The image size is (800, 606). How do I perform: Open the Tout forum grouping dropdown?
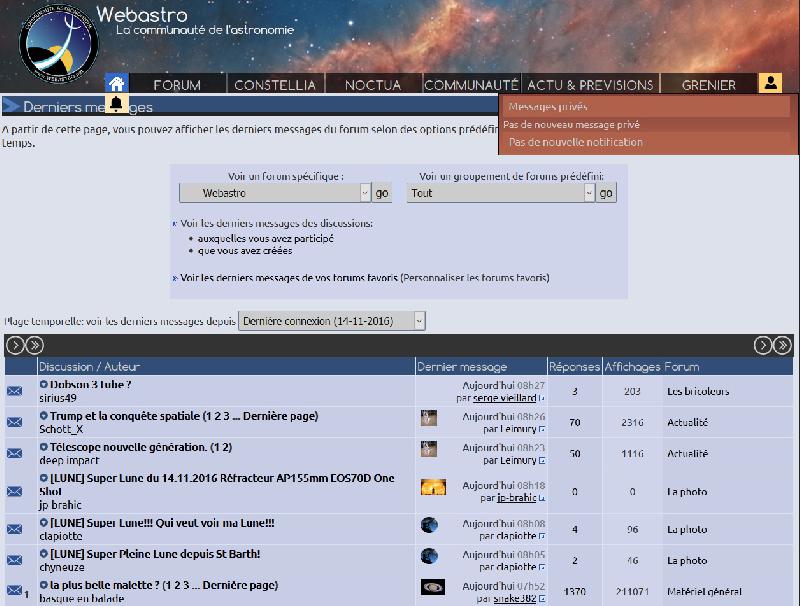point(501,193)
